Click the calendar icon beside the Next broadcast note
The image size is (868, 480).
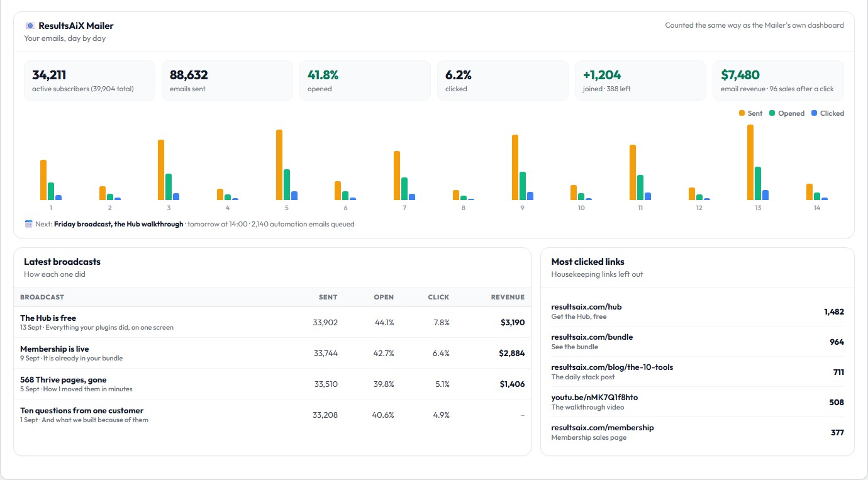[28, 224]
